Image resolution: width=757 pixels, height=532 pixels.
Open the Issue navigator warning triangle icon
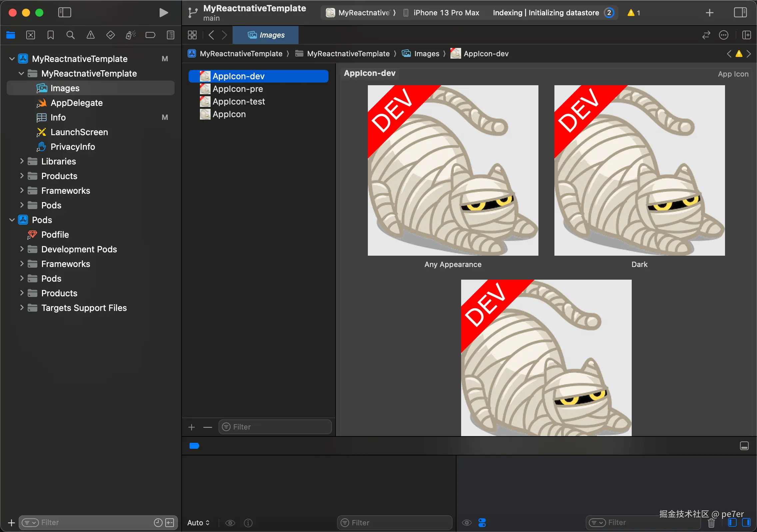[90, 35]
